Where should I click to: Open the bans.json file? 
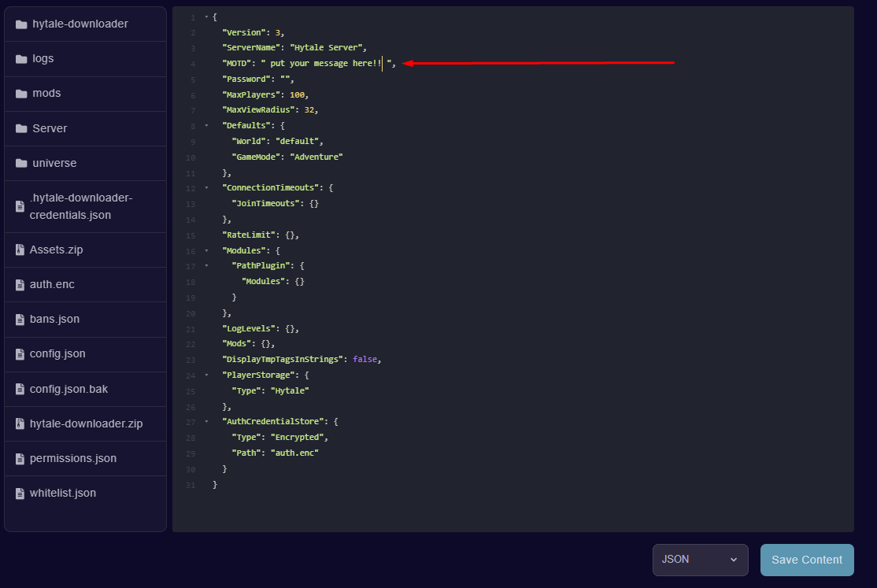pyautogui.click(x=54, y=320)
